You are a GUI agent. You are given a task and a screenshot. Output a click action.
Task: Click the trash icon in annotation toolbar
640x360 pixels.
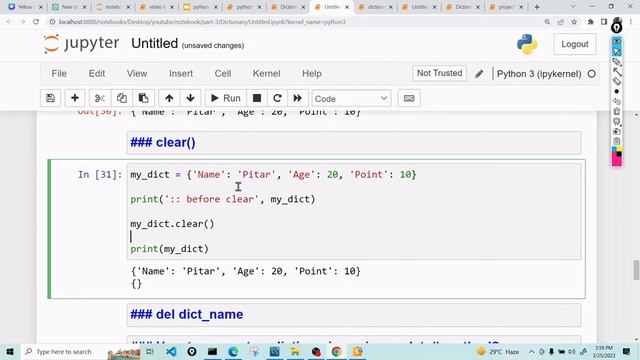pos(617,111)
